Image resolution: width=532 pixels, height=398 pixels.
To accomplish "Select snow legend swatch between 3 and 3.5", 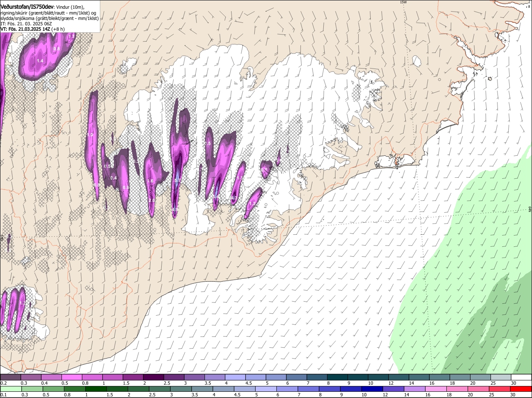I will pyautogui.click(x=195, y=377).
